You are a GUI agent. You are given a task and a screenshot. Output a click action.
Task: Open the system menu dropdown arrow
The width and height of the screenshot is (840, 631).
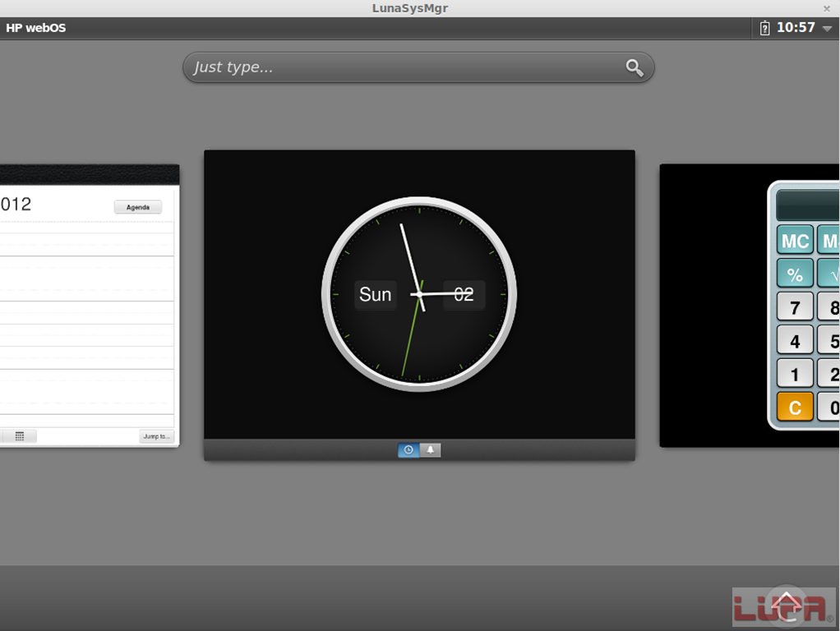(x=827, y=29)
